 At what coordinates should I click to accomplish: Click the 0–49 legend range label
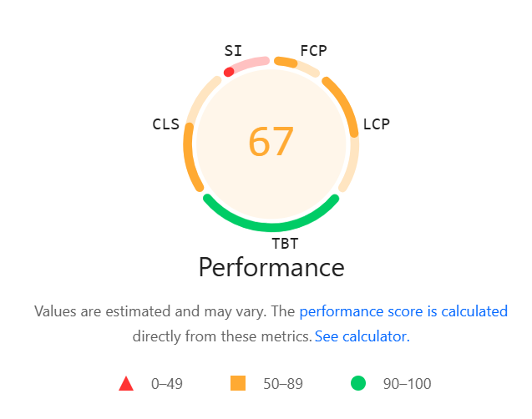pyautogui.click(x=167, y=384)
